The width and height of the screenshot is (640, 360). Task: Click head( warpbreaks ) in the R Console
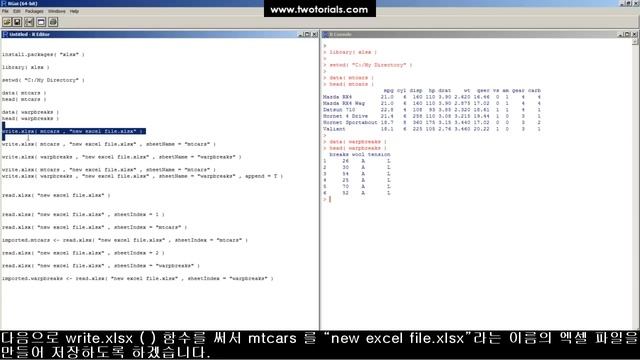tap(358, 148)
